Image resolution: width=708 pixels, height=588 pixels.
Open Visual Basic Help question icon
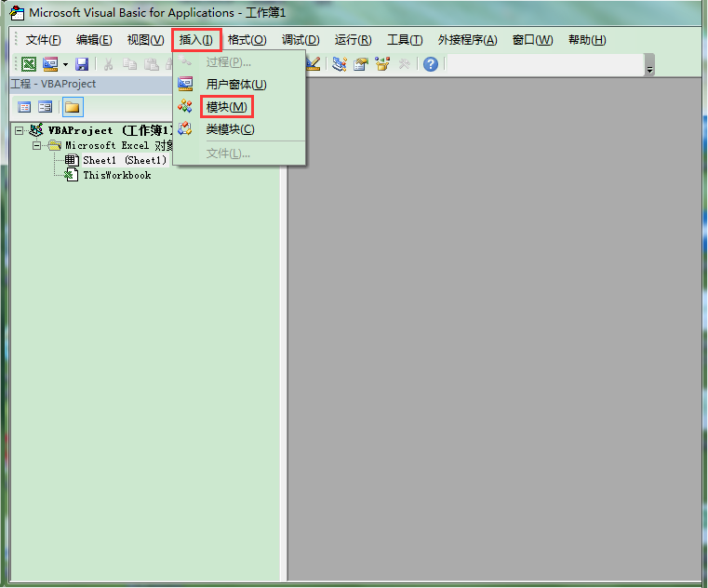tap(431, 64)
